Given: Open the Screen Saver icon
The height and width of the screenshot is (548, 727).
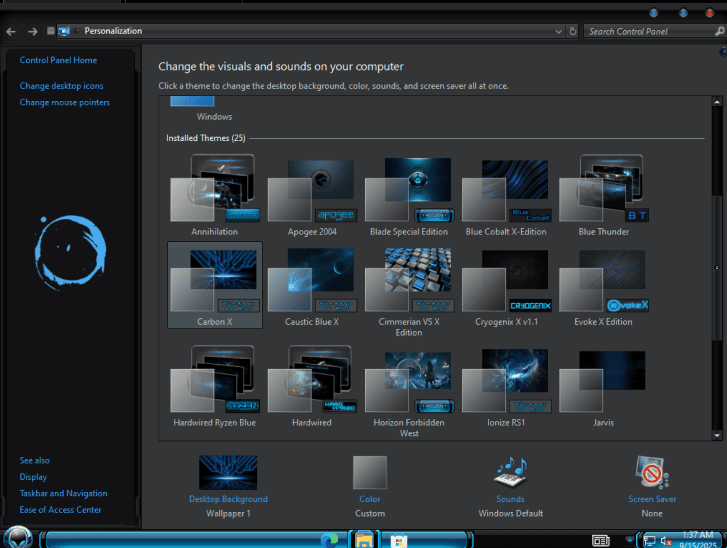Looking at the screenshot, I should point(652,473).
